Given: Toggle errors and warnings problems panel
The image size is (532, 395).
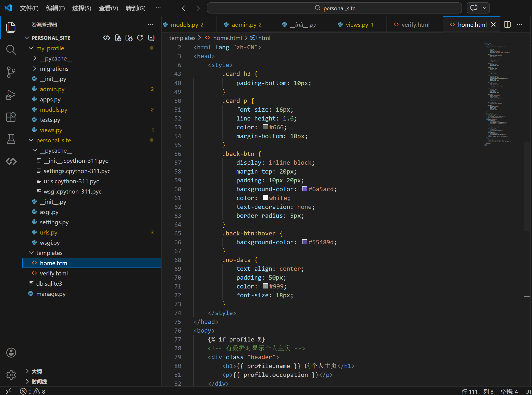Looking at the screenshot, I should 33,392.
